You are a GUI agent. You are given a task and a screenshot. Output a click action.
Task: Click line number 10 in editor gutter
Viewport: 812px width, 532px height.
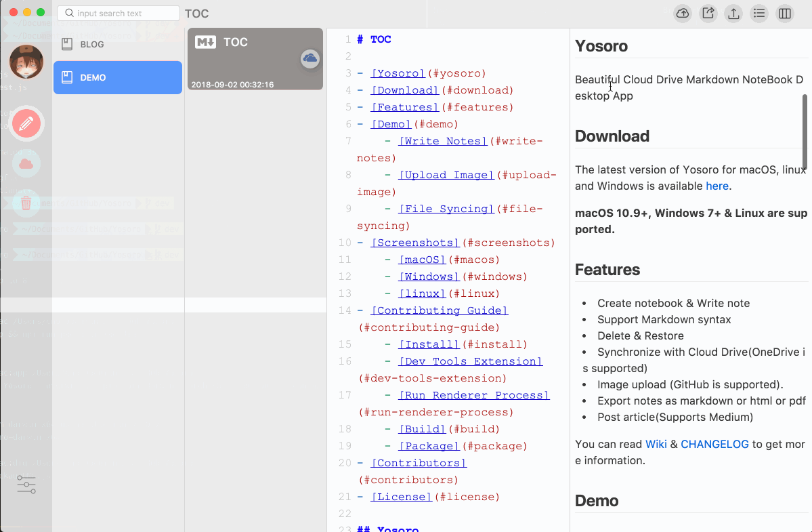(345, 243)
